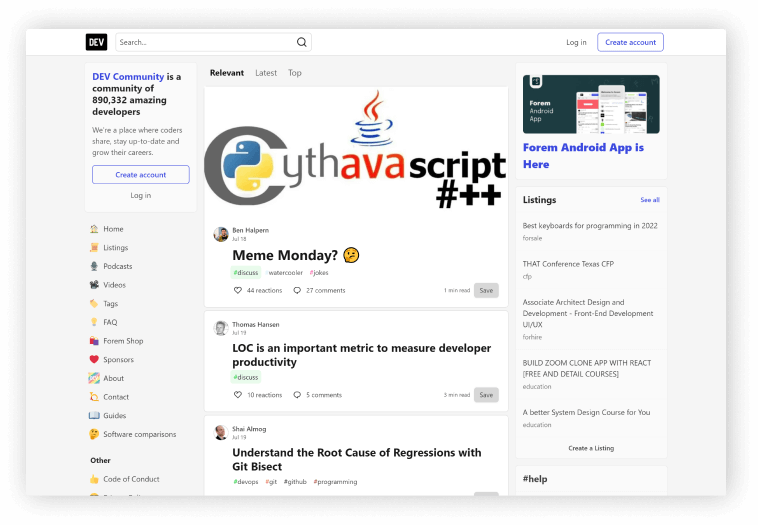Image resolution: width=758 pixels, height=525 pixels.
Task: Click the DEV Community link in intro card
Action: pos(128,76)
